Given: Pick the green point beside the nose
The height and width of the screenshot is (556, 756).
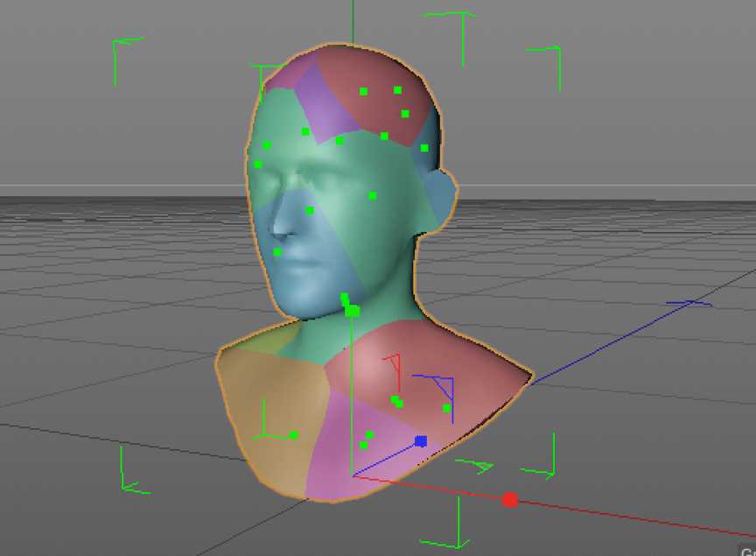Looking at the screenshot, I should tap(310, 210).
